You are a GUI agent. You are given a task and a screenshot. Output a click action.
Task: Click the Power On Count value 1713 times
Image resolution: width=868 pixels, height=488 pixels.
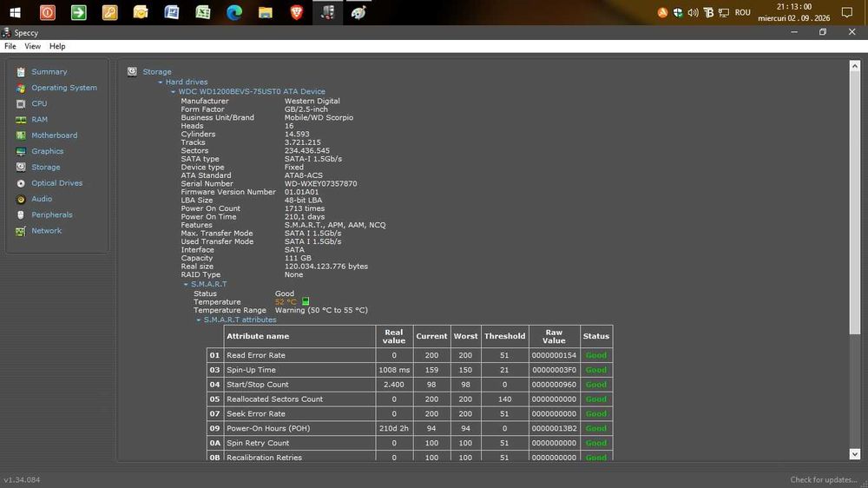click(305, 208)
